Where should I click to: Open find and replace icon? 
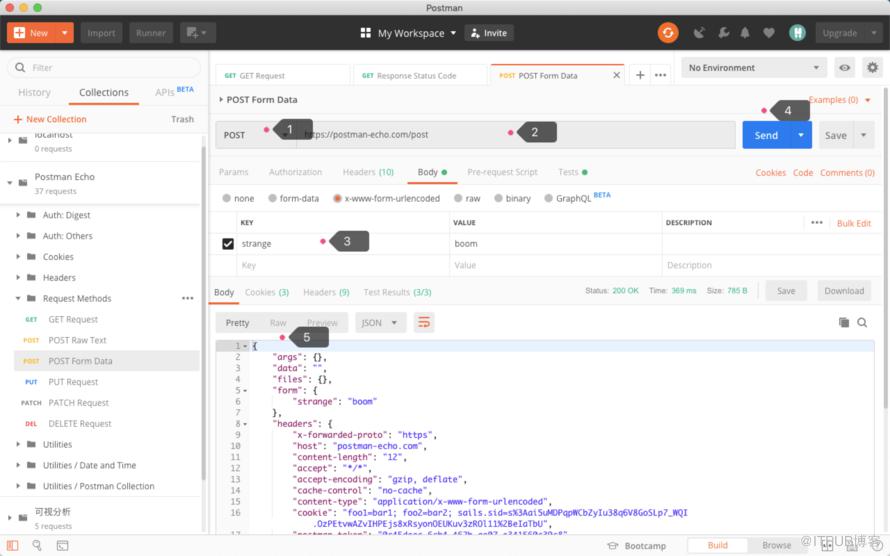(x=37, y=545)
